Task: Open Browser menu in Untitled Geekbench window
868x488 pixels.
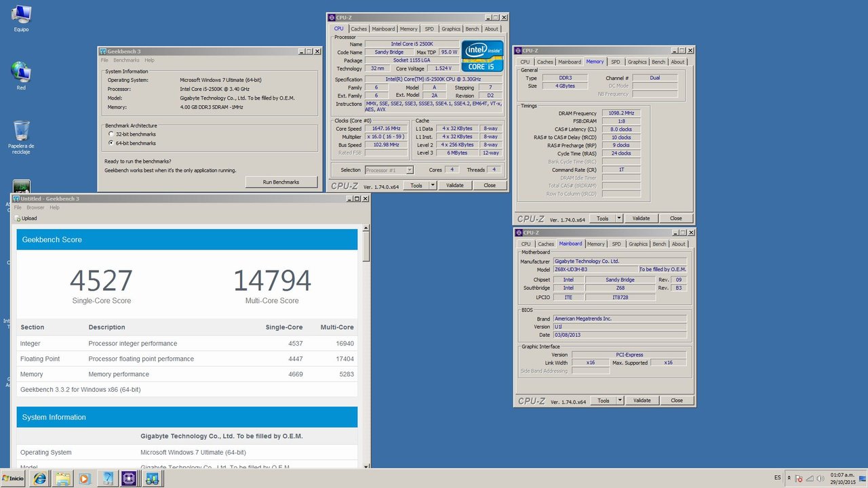Action: click(x=35, y=207)
